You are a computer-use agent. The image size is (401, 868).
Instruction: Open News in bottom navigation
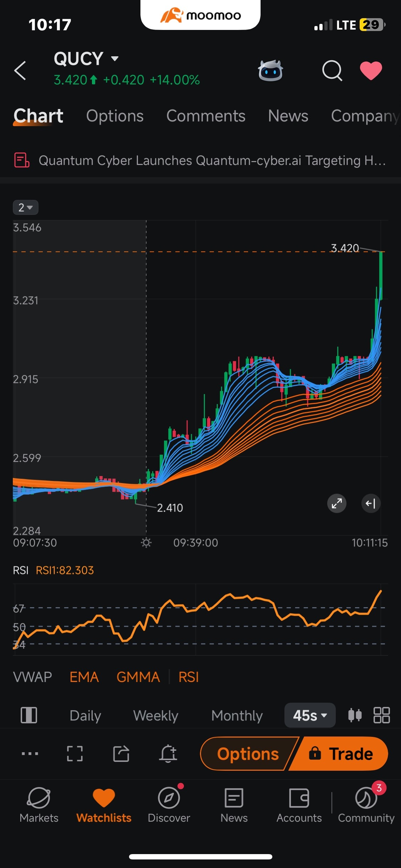[234, 805]
